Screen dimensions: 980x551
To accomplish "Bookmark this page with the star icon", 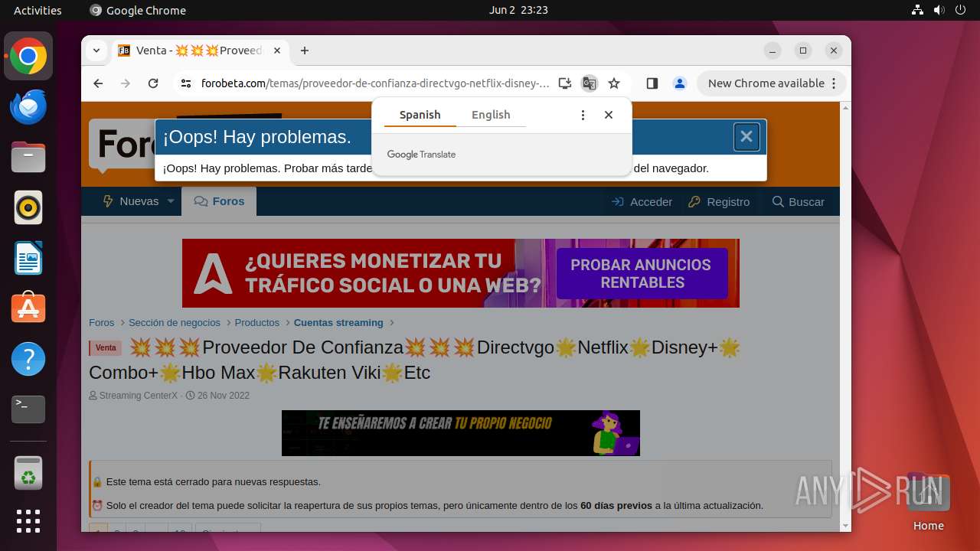I will coord(614,83).
